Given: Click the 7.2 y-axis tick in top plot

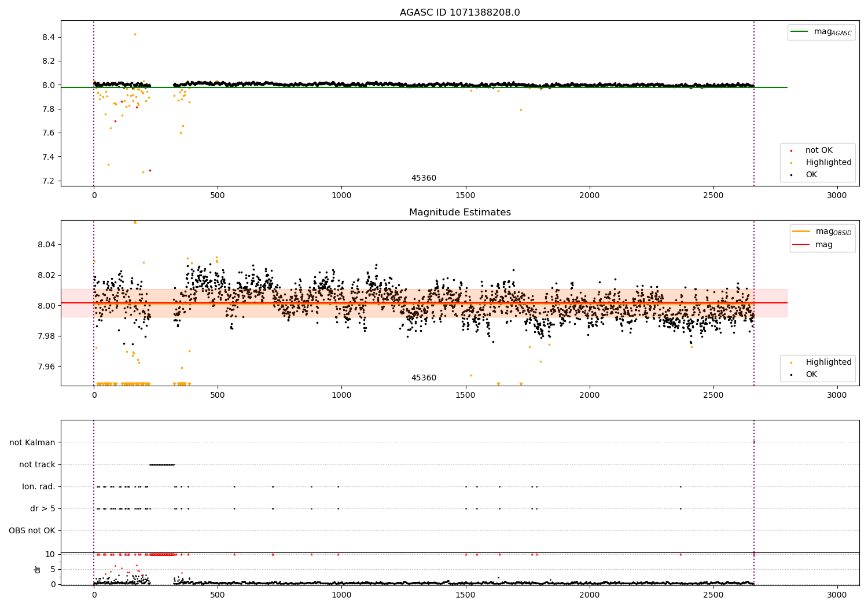Looking at the screenshot, I should (x=49, y=181).
